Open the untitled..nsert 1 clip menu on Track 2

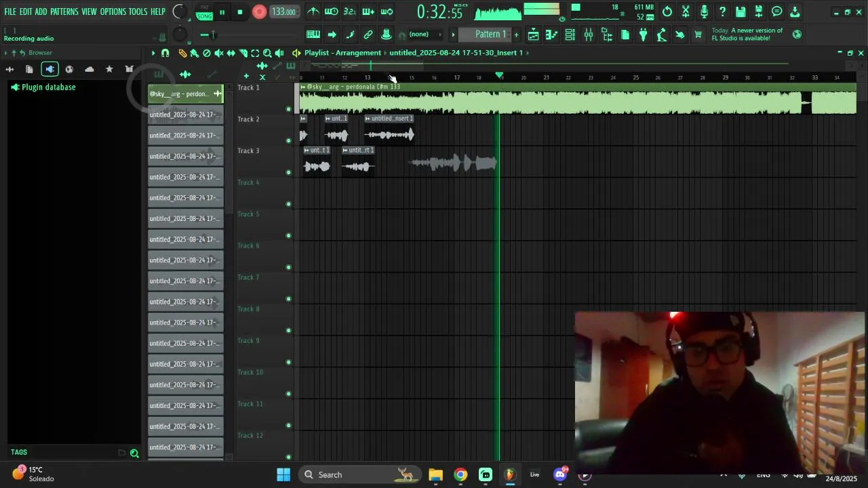point(368,119)
